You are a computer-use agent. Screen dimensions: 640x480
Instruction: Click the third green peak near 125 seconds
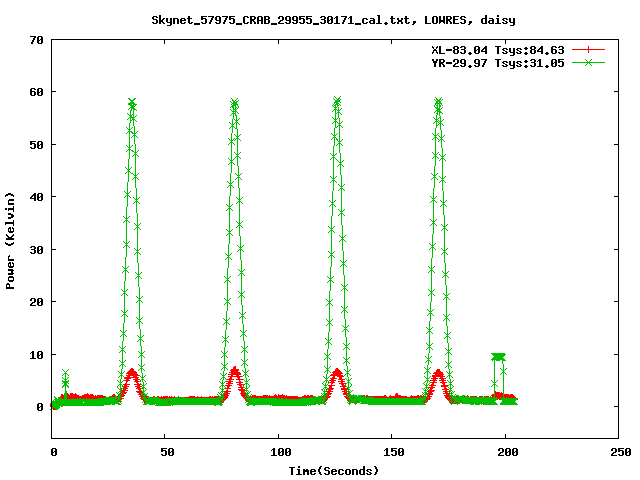337,101
